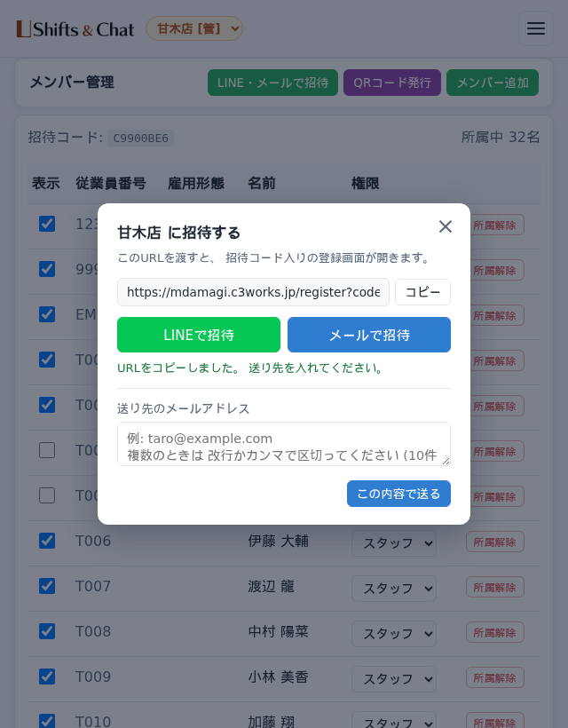
Task: Open role dropdown for 加藤 翔
Action: coord(394,721)
